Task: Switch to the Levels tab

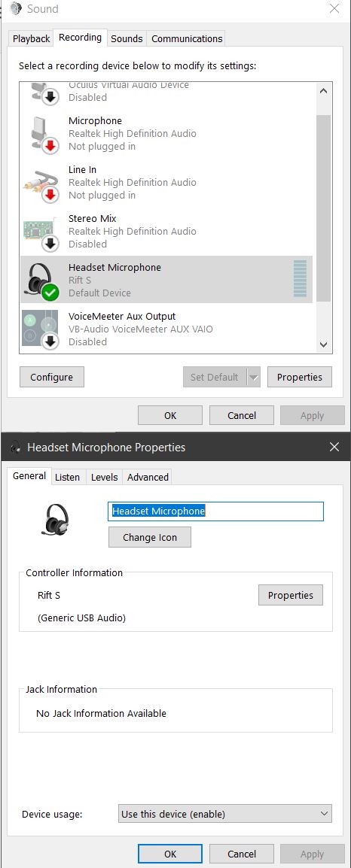Action: 104,477
